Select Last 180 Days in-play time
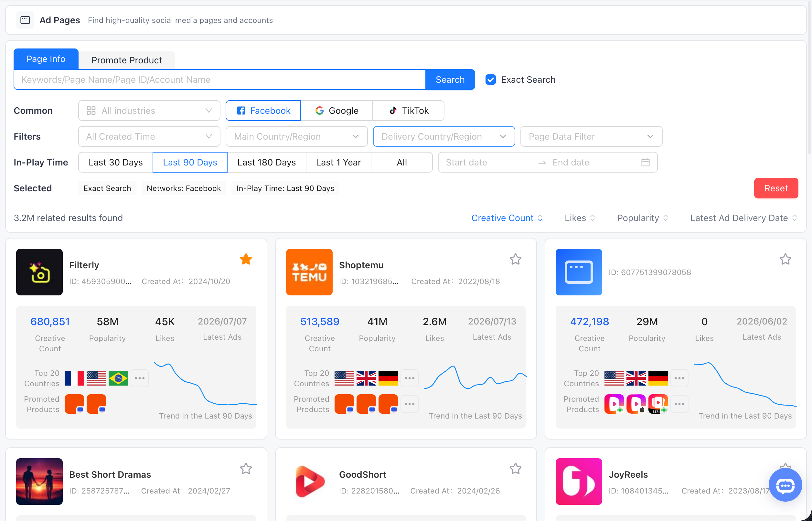812x521 pixels. pos(267,162)
